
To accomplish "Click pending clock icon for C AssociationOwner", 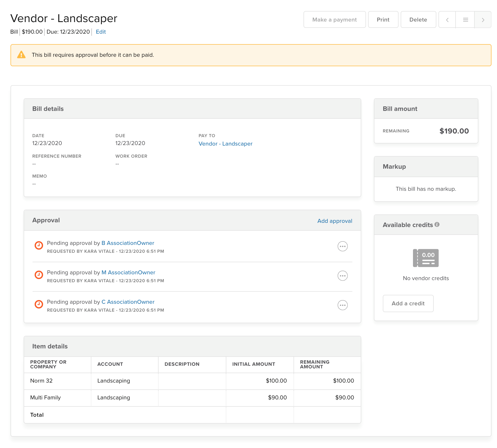I will pos(39,304).
